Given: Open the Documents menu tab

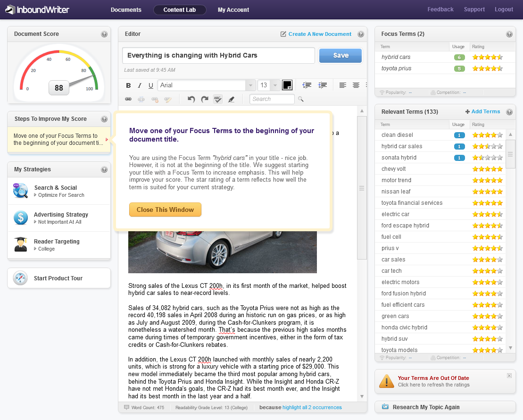Looking at the screenshot, I should (x=126, y=10).
